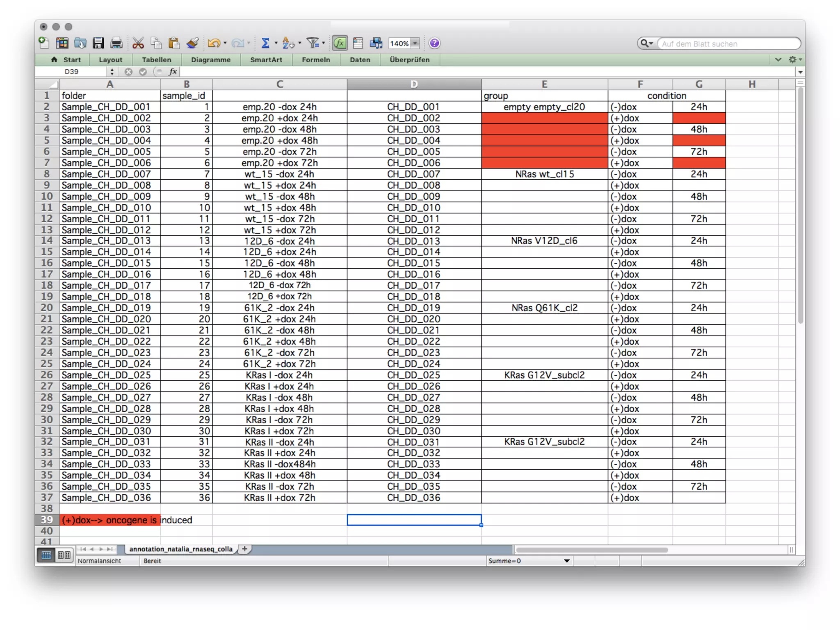
Task: Switch to Page Layout view button
Action: pyautogui.click(x=64, y=555)
